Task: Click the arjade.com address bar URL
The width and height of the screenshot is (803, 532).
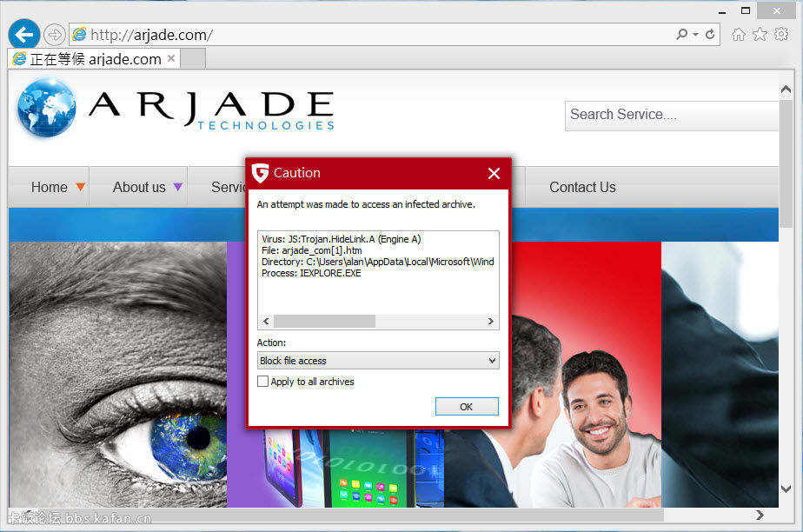Action: (151, 35)
